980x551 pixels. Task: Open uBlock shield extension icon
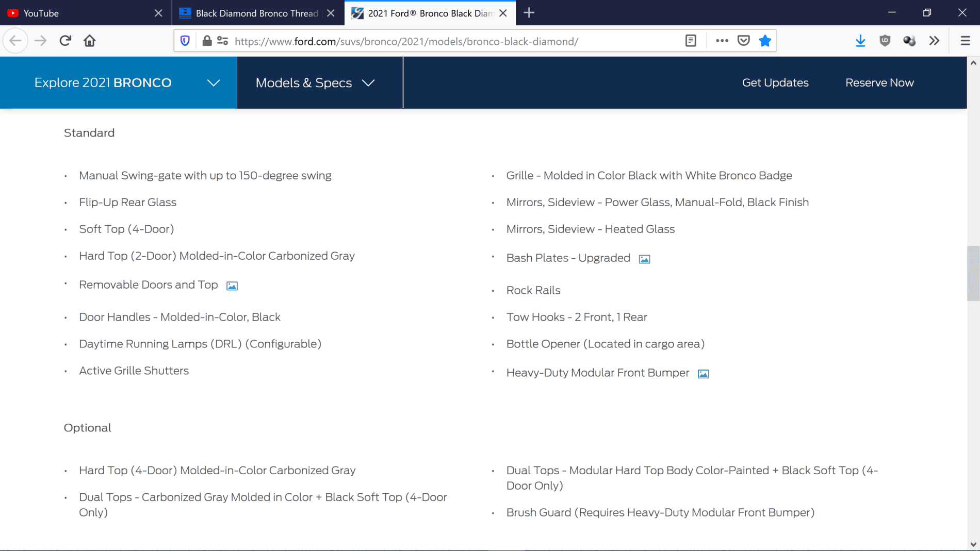(x=885, y=41)
